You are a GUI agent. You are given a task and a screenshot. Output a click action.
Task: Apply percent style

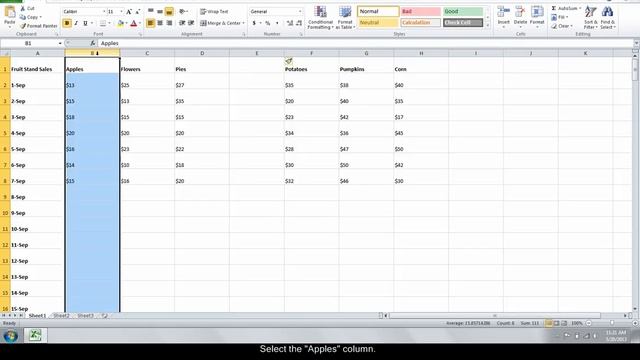click(268, 23)
